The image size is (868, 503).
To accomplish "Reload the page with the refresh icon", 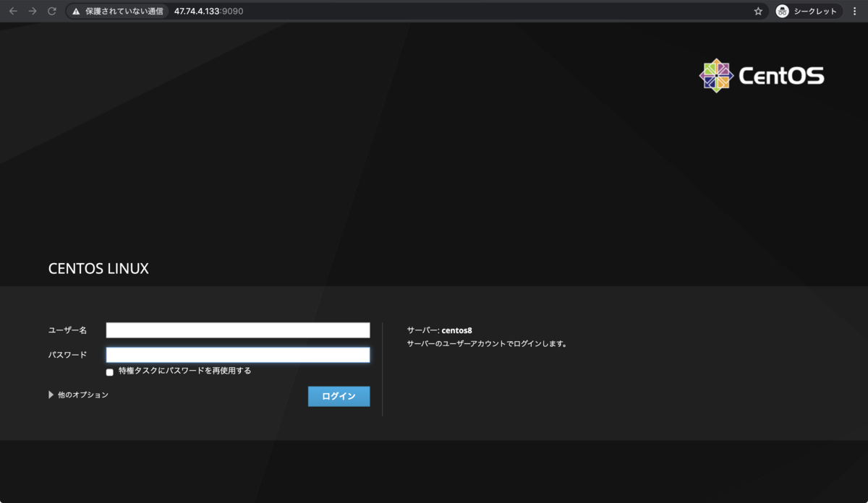I will (52, 12).
